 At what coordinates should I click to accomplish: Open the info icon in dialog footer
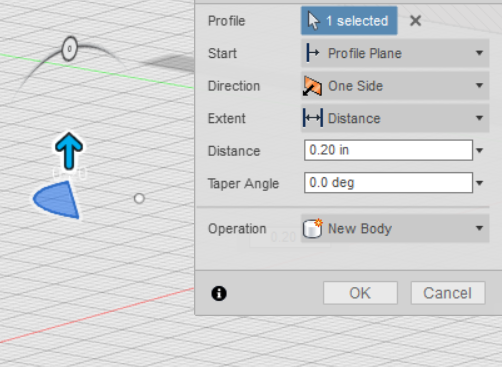tap(219, 293)
